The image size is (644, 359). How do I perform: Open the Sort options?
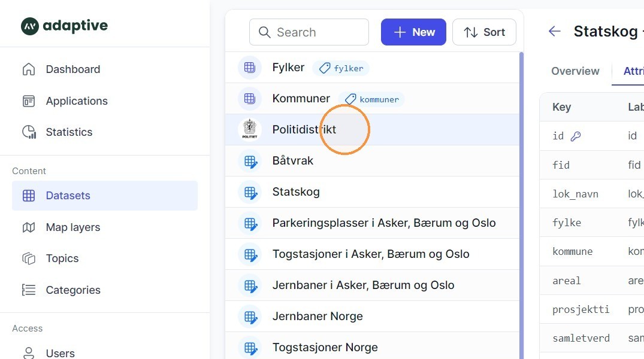(x=484, y=32)
